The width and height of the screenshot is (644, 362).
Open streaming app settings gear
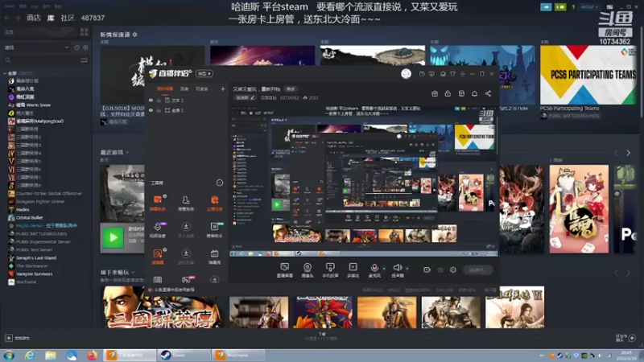452,269
